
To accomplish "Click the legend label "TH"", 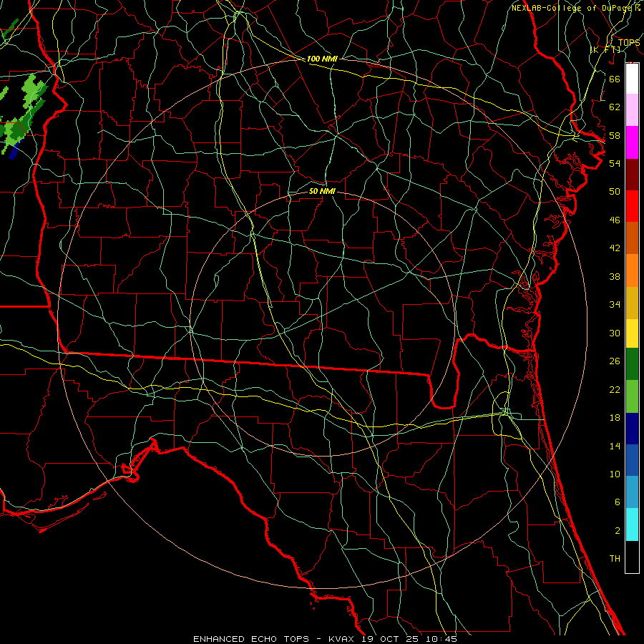I will pyautogui.click(x=615, y=559).
